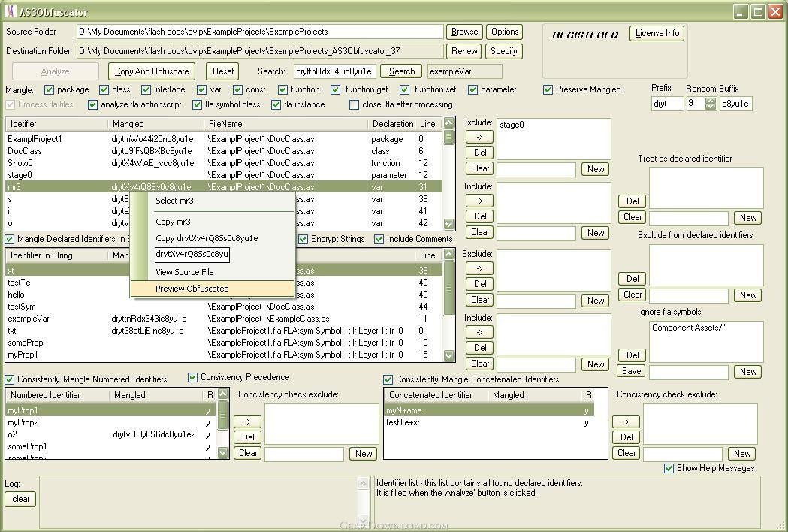
Task: Open License Info
Action: coord(657,33)
